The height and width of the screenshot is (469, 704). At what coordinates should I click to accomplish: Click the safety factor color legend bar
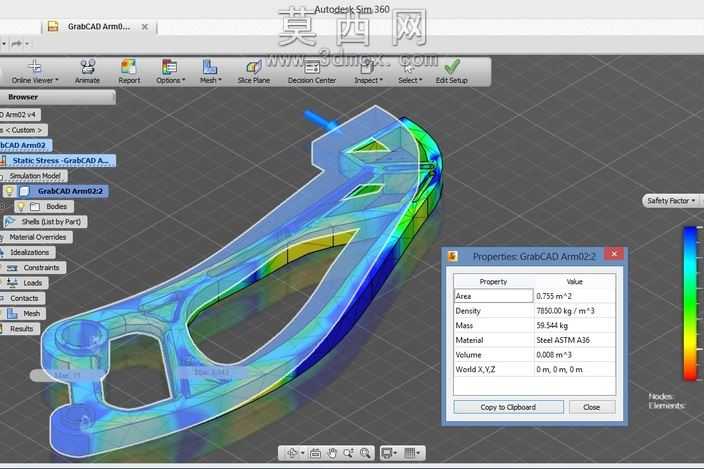pos(691,304)
